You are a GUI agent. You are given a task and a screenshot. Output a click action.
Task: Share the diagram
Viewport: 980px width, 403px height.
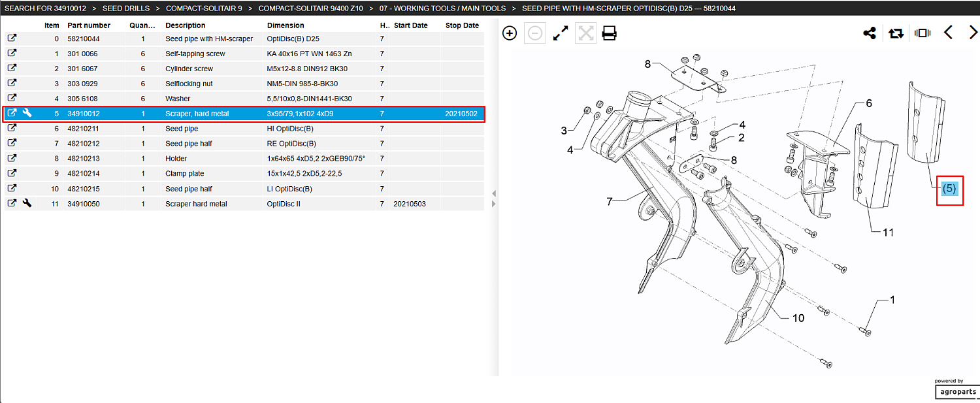(870, 33)
